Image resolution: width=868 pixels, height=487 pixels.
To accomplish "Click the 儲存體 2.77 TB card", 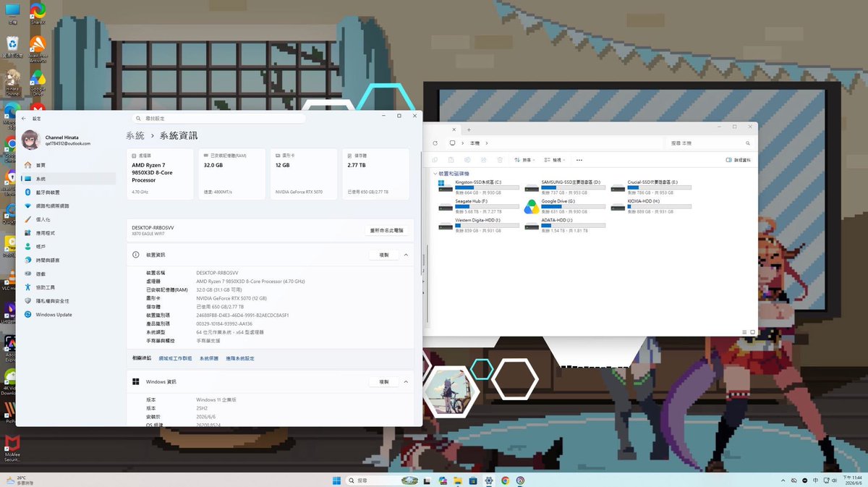I will click(375, 174).
